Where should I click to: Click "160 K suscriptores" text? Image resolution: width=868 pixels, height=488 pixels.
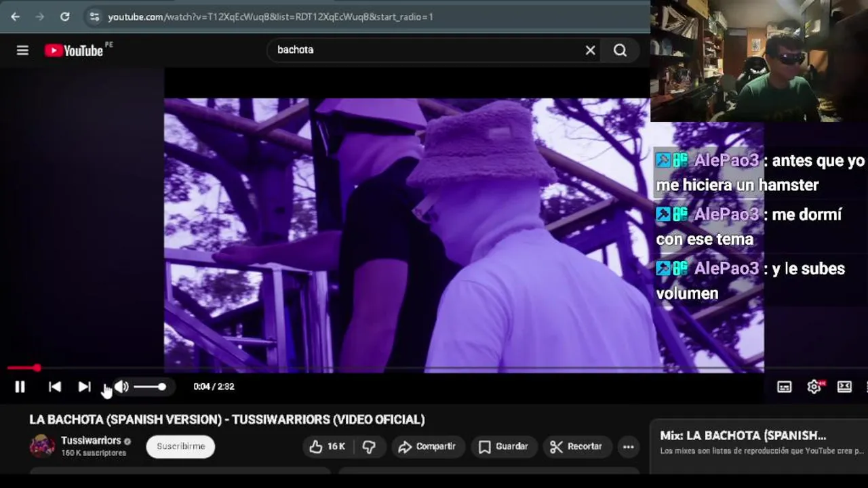click(x=94, y=453)
